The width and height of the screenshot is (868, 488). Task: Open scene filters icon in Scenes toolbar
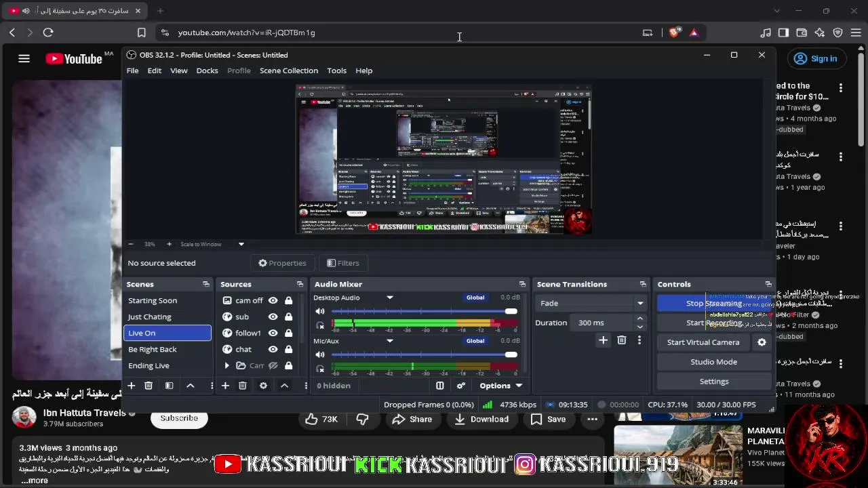pos(170,386)
